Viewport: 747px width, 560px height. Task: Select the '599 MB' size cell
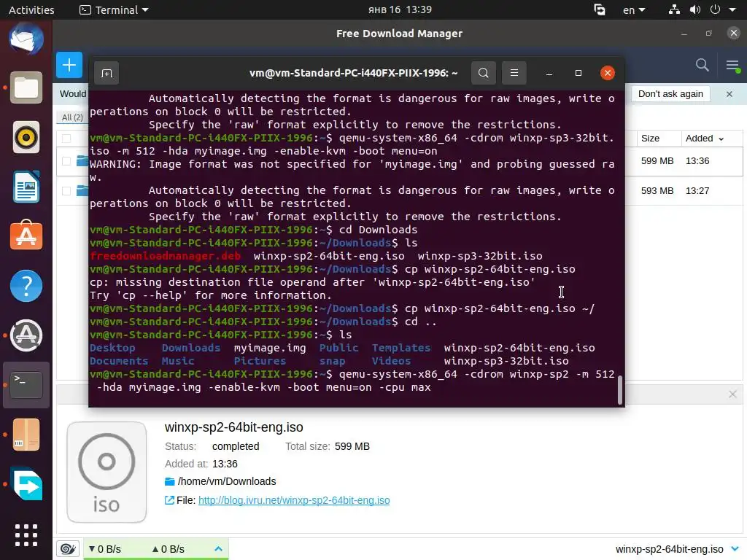click(657, 161)
